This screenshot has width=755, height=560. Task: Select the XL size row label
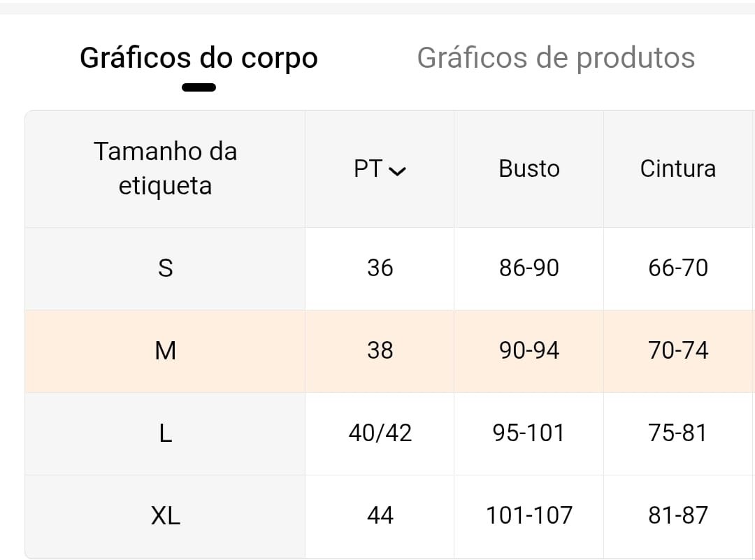click(165, 515)
